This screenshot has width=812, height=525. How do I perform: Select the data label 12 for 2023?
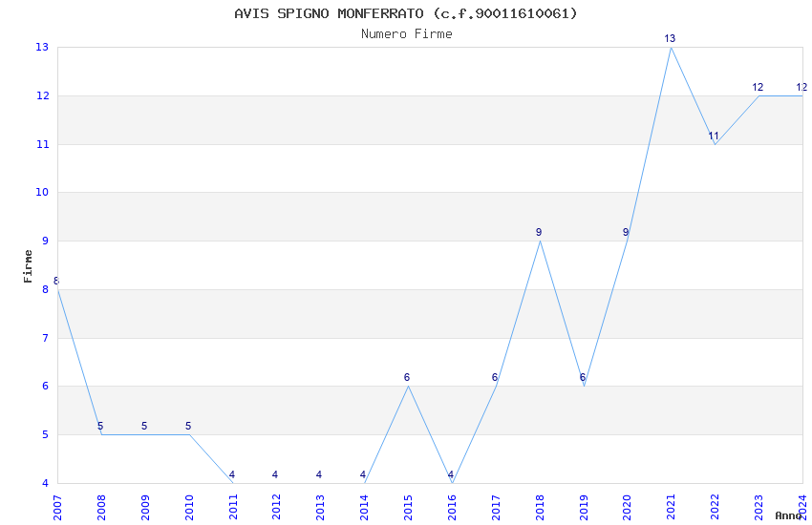758,88
